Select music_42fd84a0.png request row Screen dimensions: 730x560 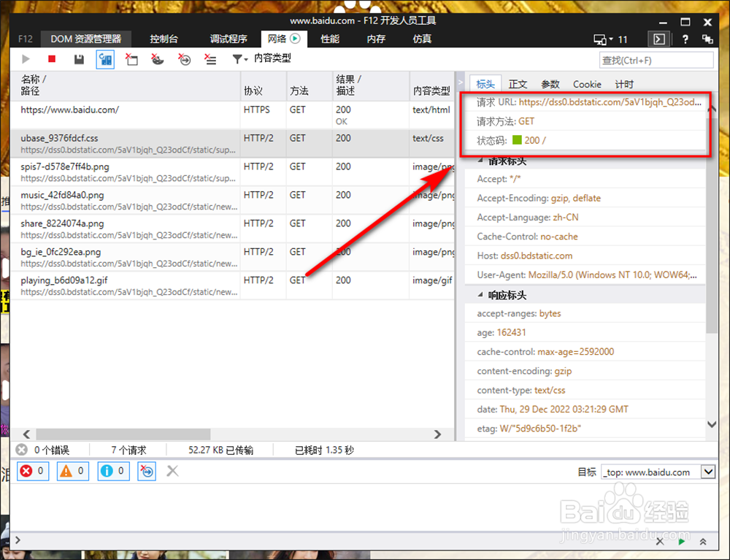point(232,200)
